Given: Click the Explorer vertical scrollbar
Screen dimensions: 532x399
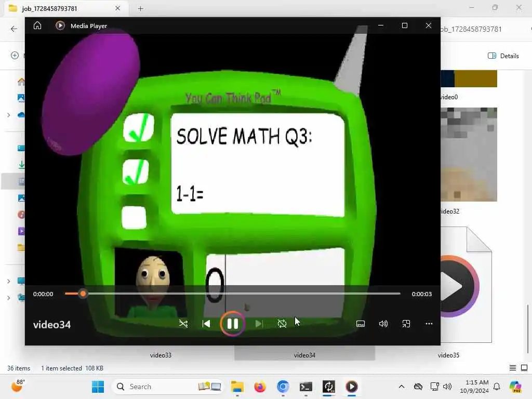Looking at the screenshot, I should (528, 329).
